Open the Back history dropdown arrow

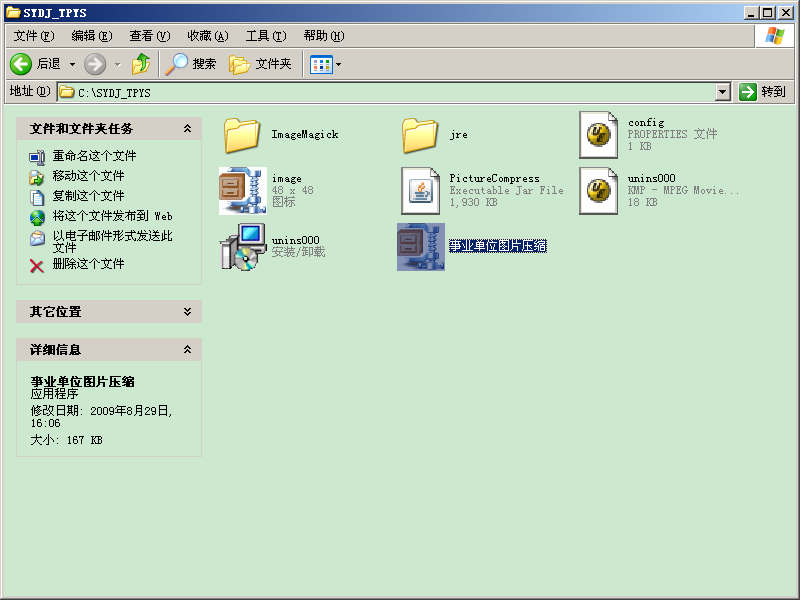click(72, 64)
